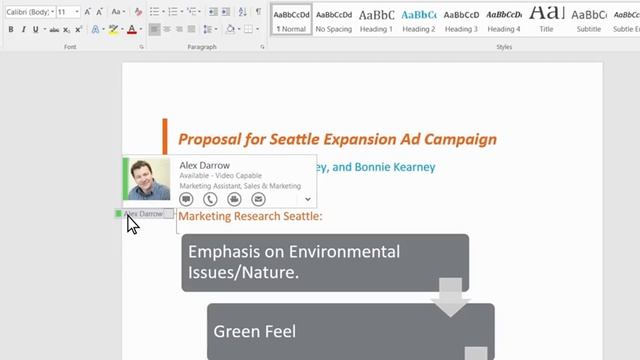This screenshot has width=640, height=360.
Task: Apply the No Spacing style
Action: tap(333, 19)
